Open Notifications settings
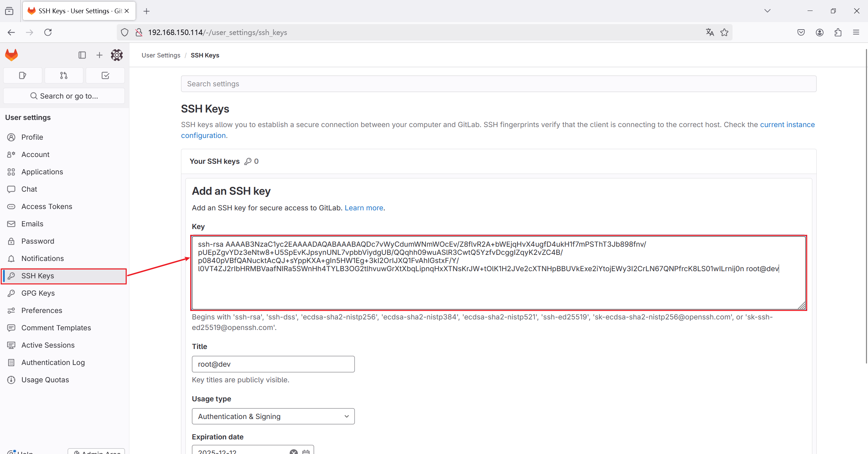This screenshot has width=868, height=454. point(64,258)
